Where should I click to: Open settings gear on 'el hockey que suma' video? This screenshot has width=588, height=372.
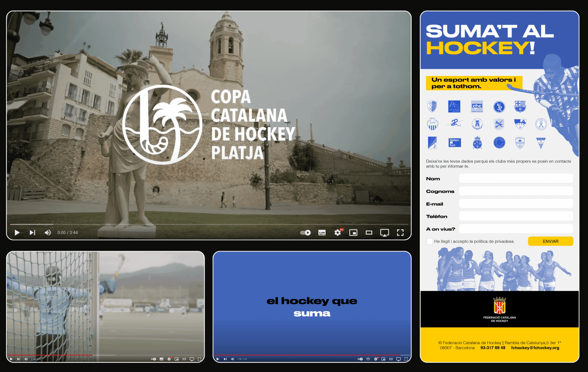(376, 359)
